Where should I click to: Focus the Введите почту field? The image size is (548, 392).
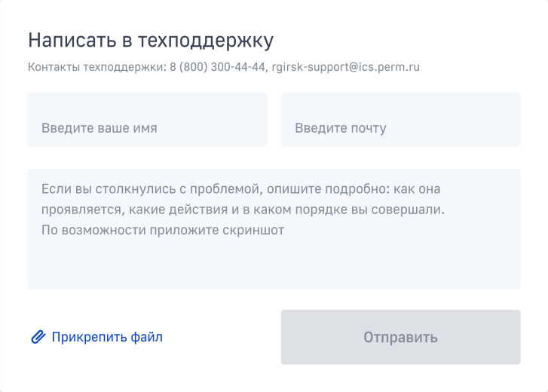(x=400, y=120)
